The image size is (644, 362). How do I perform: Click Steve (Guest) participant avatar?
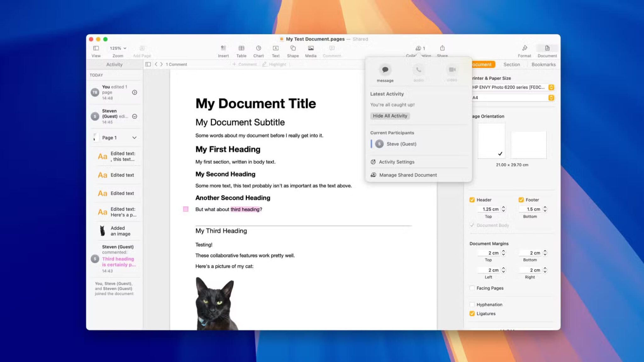pyautogui.click(x=380, y=144)
